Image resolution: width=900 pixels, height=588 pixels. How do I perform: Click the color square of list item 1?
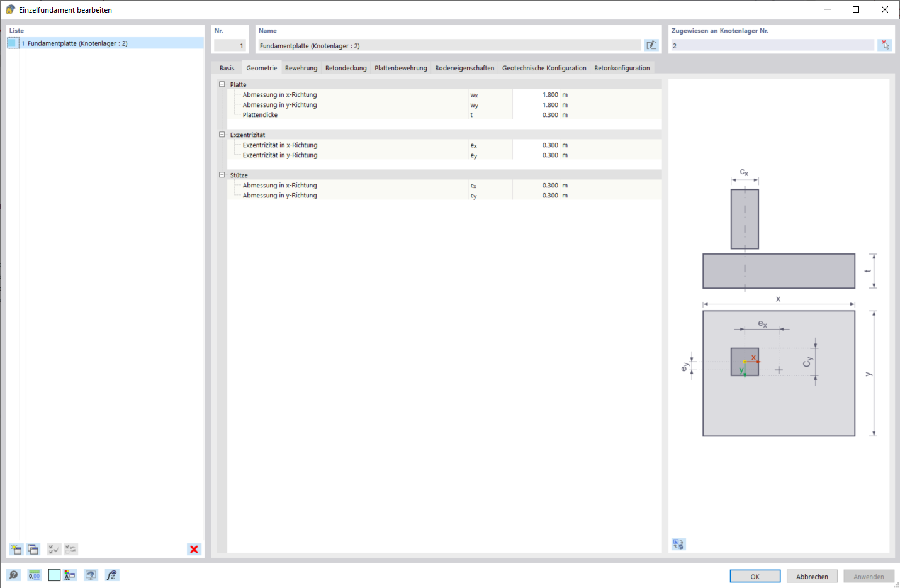13,43
